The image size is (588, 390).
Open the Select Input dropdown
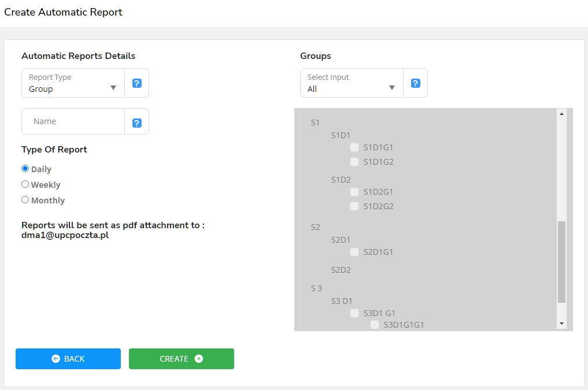(352, 83)
